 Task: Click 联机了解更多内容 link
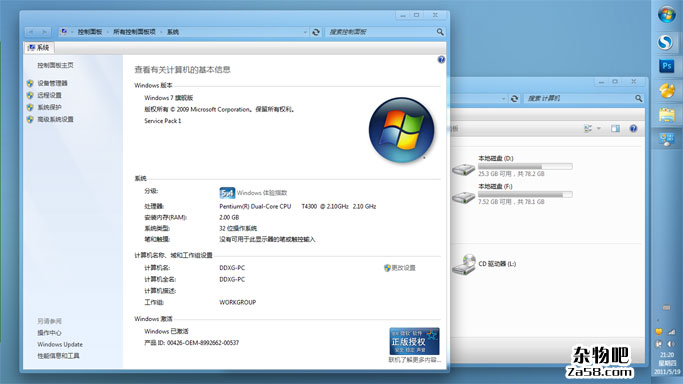(415, 360)
